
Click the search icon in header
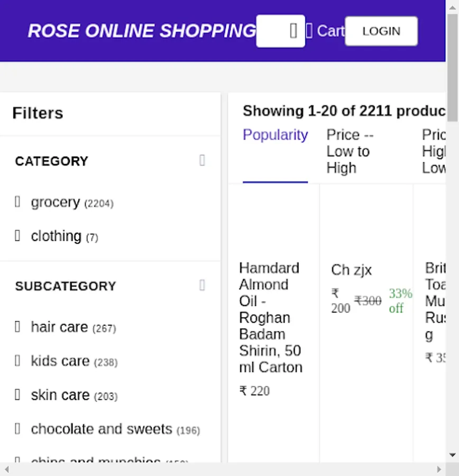[x=293, y=31]
